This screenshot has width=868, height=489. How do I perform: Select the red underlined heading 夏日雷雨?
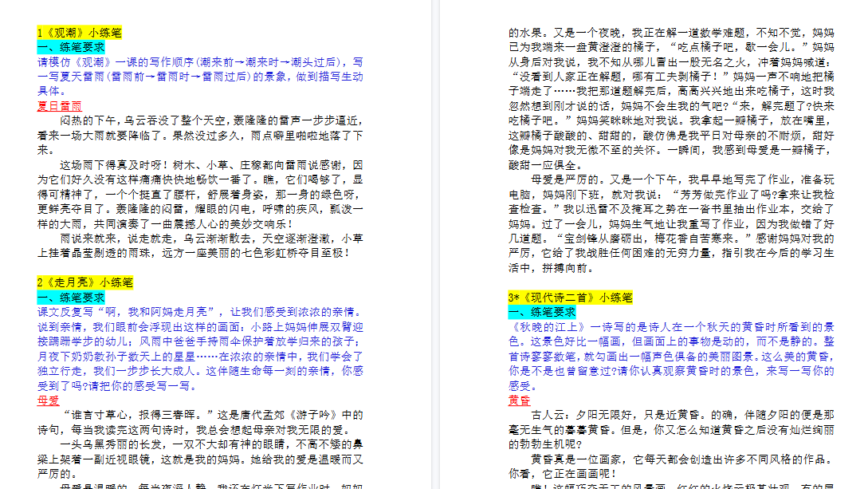point(59,105)
